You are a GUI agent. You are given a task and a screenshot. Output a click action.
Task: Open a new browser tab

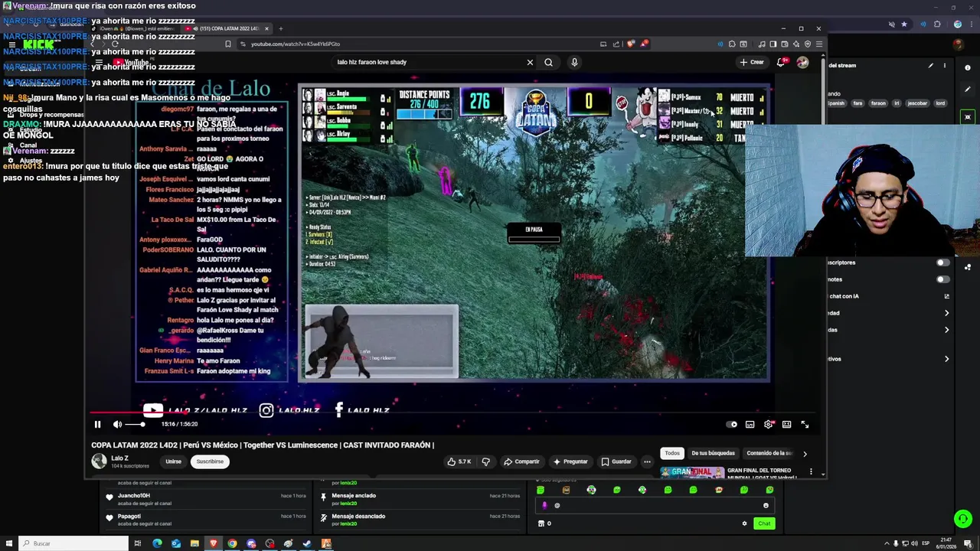pos(281,28)
